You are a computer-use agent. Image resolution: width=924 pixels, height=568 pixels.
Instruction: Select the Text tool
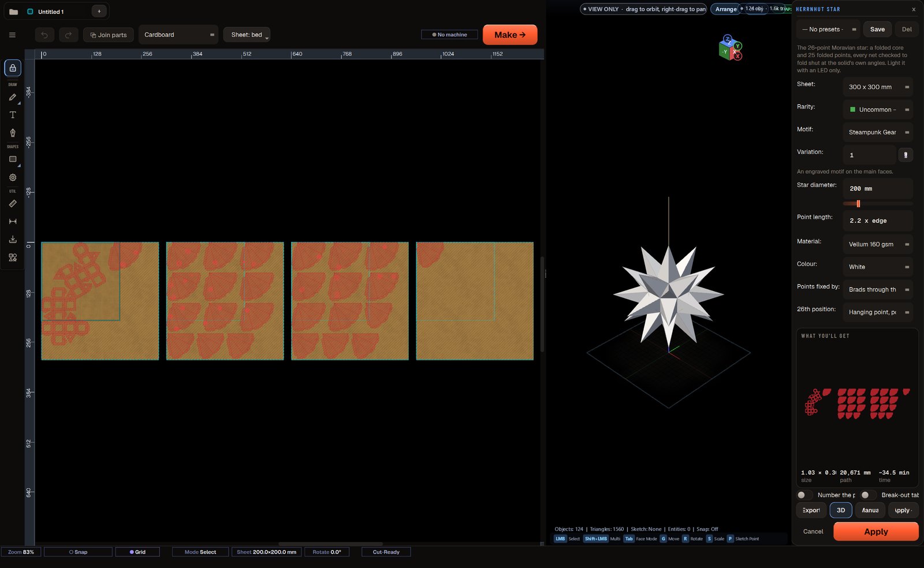(13, 115)
